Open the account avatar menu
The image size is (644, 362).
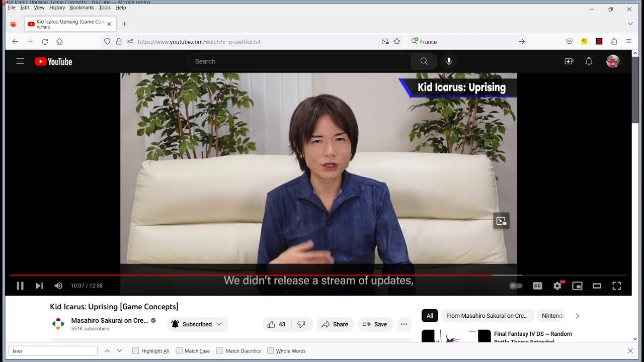pyautogui.click(x=612, y=61)
